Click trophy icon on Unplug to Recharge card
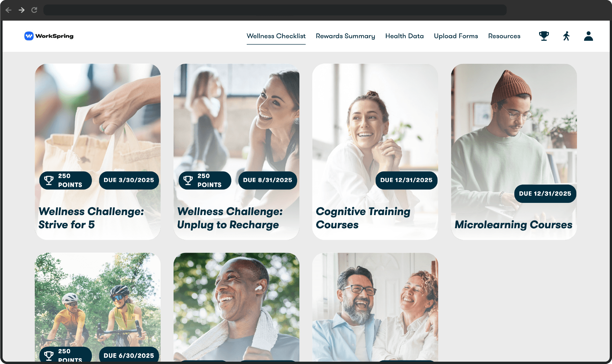Image resolution: width=612 pixels, height=364 pixels. (188, 180)
